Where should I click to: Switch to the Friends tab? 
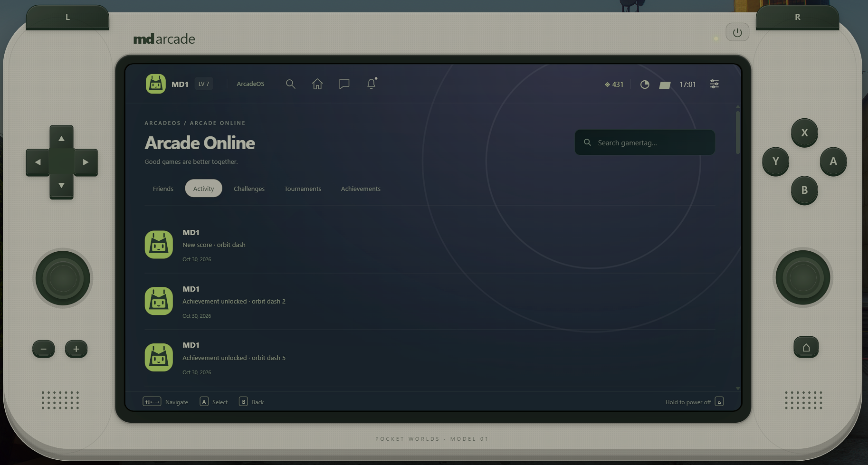[x=163, y=189]
